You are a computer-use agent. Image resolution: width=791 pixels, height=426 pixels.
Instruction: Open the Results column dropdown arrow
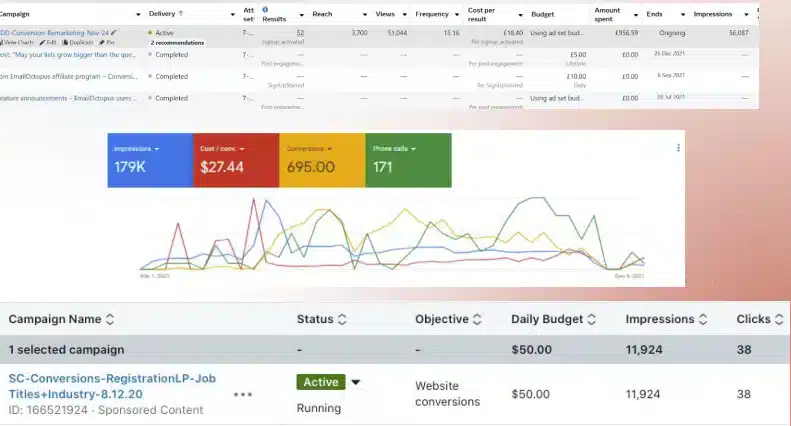coord(302,15)
